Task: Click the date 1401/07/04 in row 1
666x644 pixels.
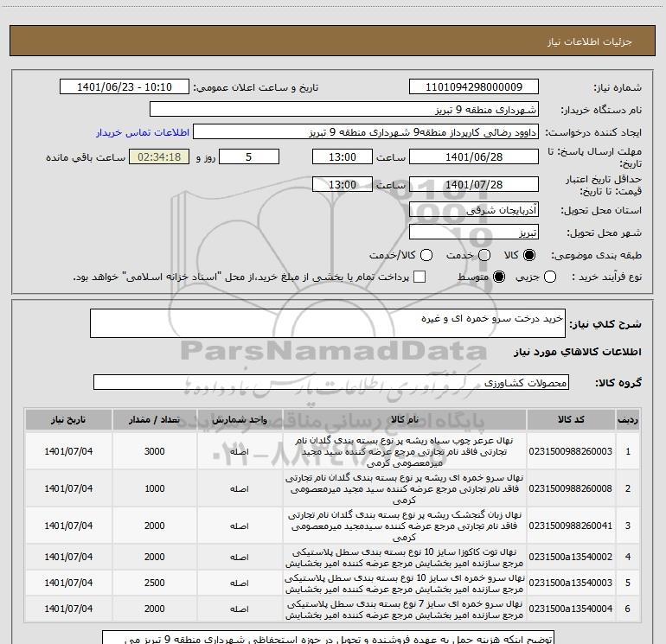Action: tap(68, 451)
